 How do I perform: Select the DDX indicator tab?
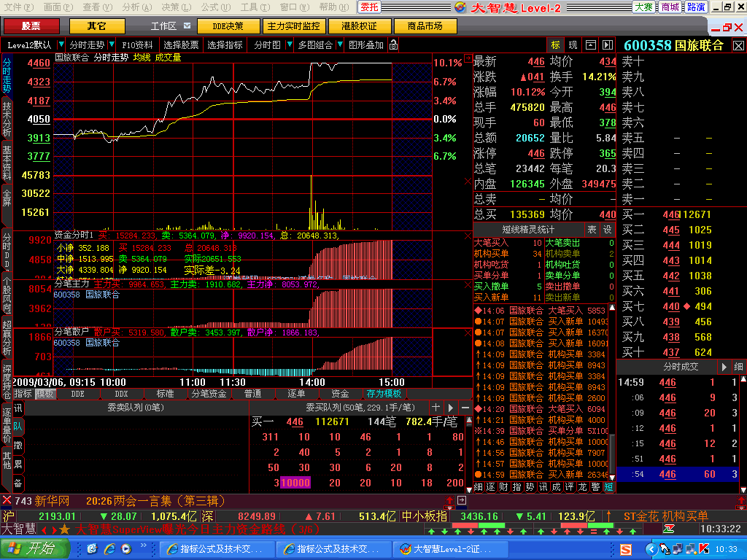[x=122, y=394]
